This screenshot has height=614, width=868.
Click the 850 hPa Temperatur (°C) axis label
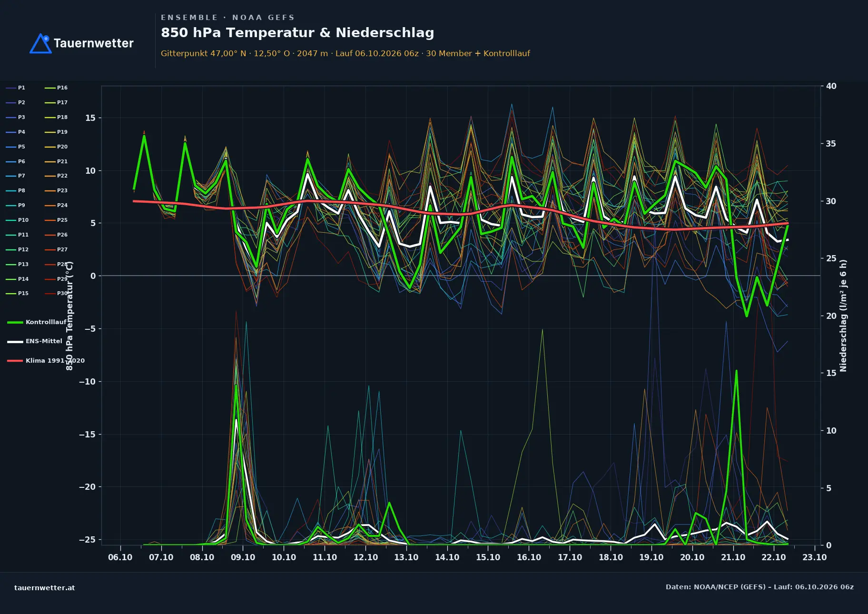70,316
